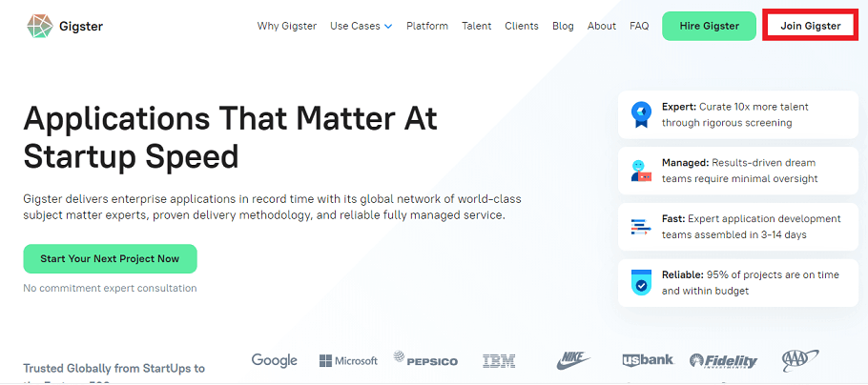Viewport: 868px width, 385px height.
Task: Click 'Trusted Globally from StartUps to' text
Action: [x=114, y=369]
